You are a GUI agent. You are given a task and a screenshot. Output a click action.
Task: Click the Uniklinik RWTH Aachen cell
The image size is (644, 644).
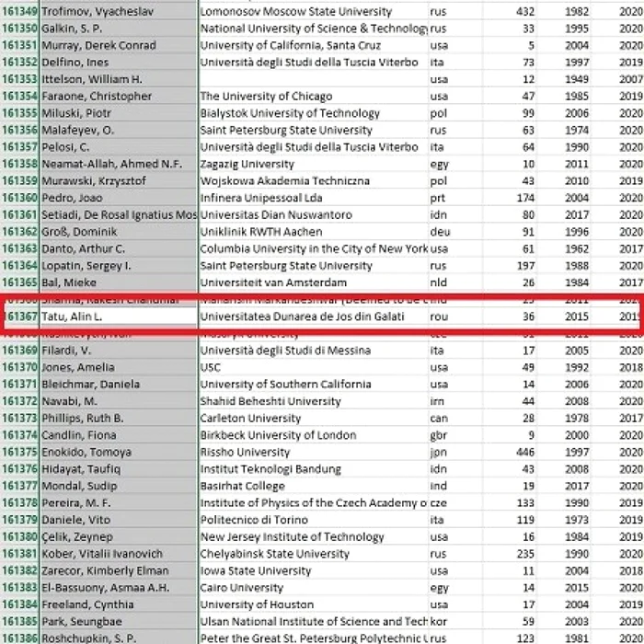pos(314,232)
